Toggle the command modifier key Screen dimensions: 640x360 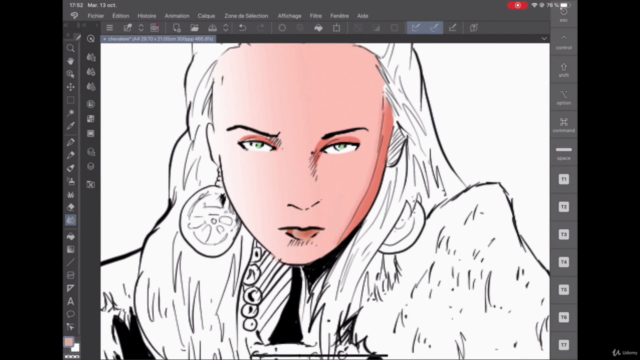point(564,125)
